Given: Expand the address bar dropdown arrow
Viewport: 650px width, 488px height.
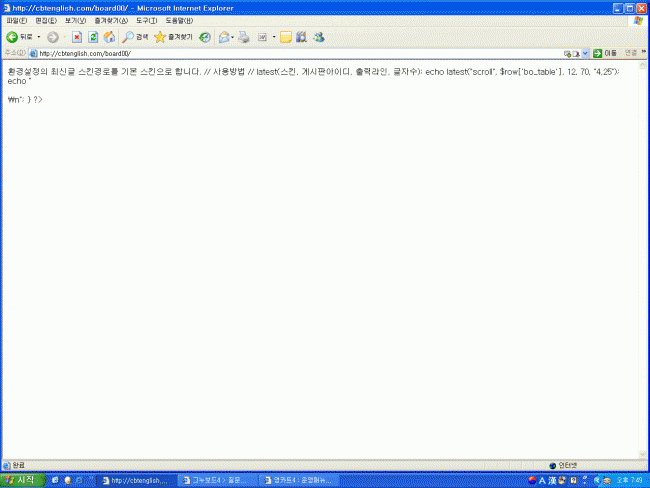Looking at the screenshot, I should pyautogui.click(x=585, y=53).
